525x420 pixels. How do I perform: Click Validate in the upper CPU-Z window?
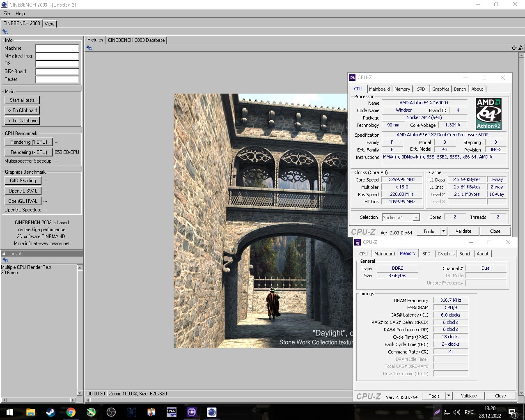click(x=463, y=231)
